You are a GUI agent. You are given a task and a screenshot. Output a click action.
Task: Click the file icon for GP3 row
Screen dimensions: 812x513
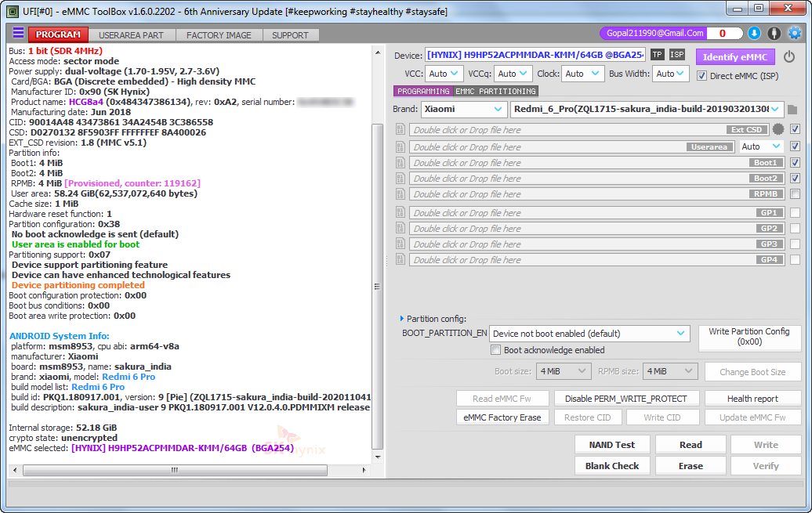point(401,244)
